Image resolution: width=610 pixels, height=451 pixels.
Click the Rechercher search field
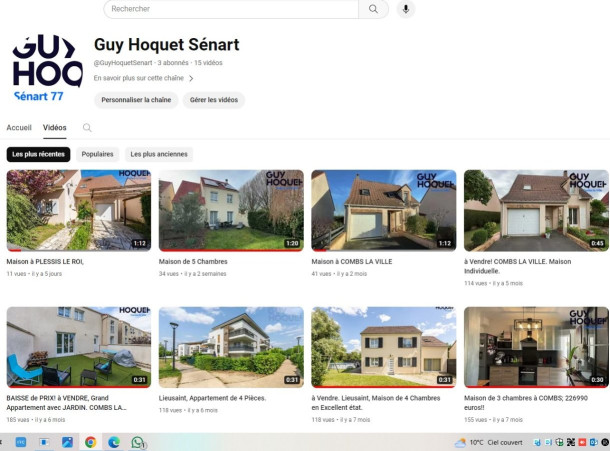pos(231,9)
